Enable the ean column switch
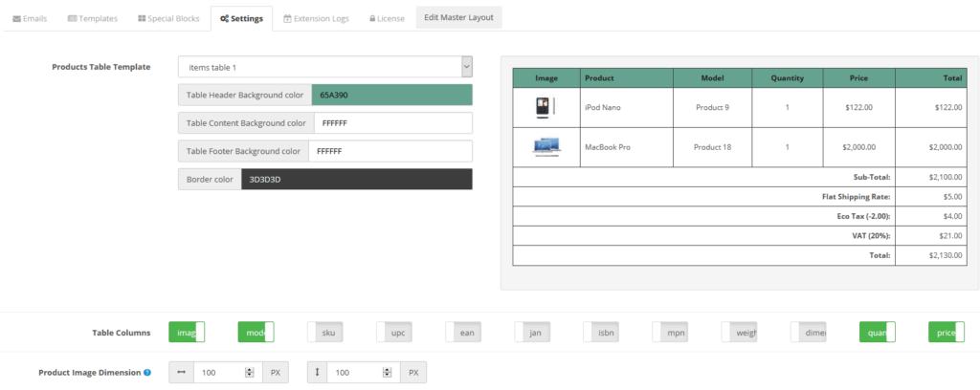 click(x=463, y=332)
